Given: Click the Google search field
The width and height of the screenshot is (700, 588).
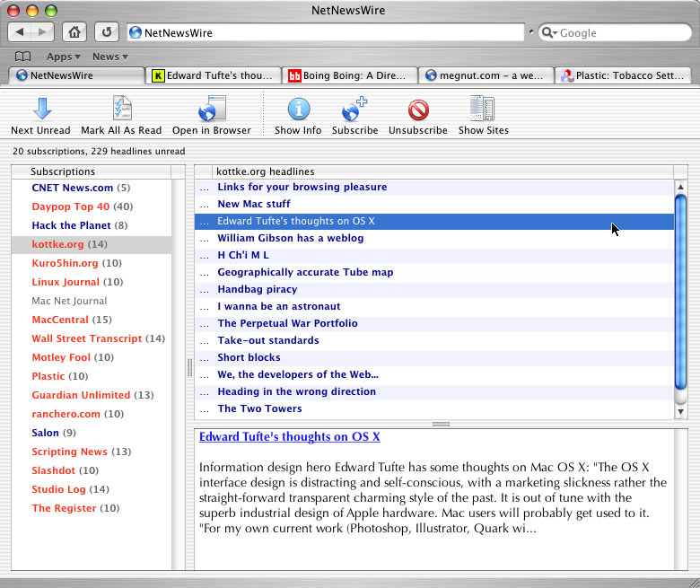Looking at the screenshot, I should pyautogui.click(x=619, y=33).
